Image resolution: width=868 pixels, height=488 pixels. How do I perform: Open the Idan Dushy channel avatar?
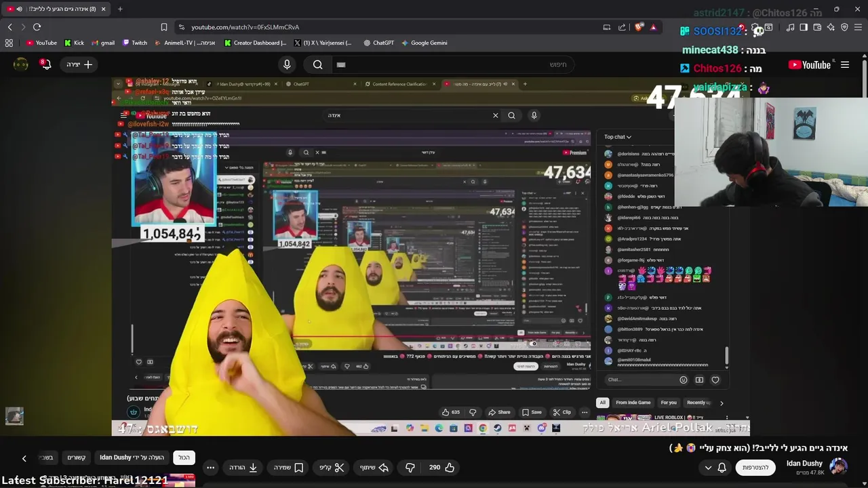pyautogui.click(x=838, y=468)
